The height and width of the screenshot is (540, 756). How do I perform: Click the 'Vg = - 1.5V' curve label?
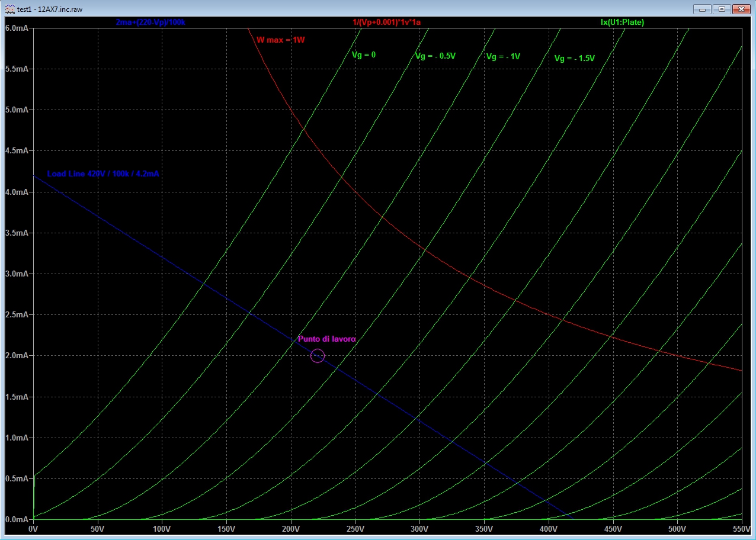point(574,59)
